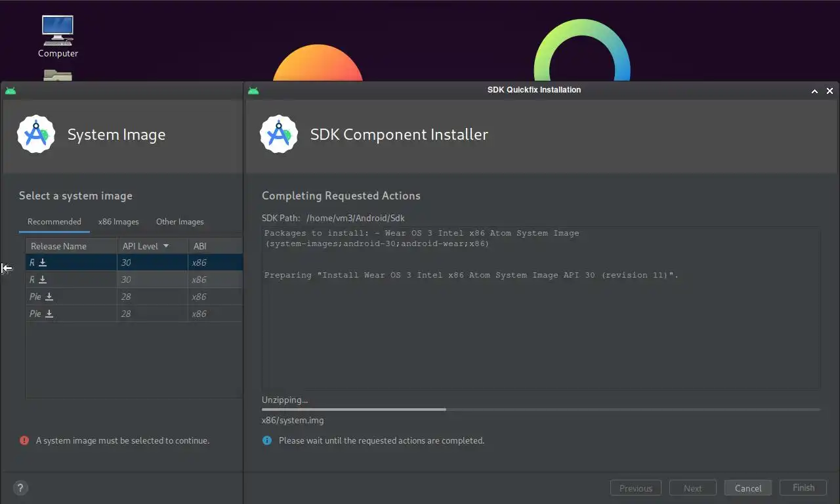Viewport: 840px width, 504px height.
Task: Click the x86/system.img status text
Action: coord(293,421)
